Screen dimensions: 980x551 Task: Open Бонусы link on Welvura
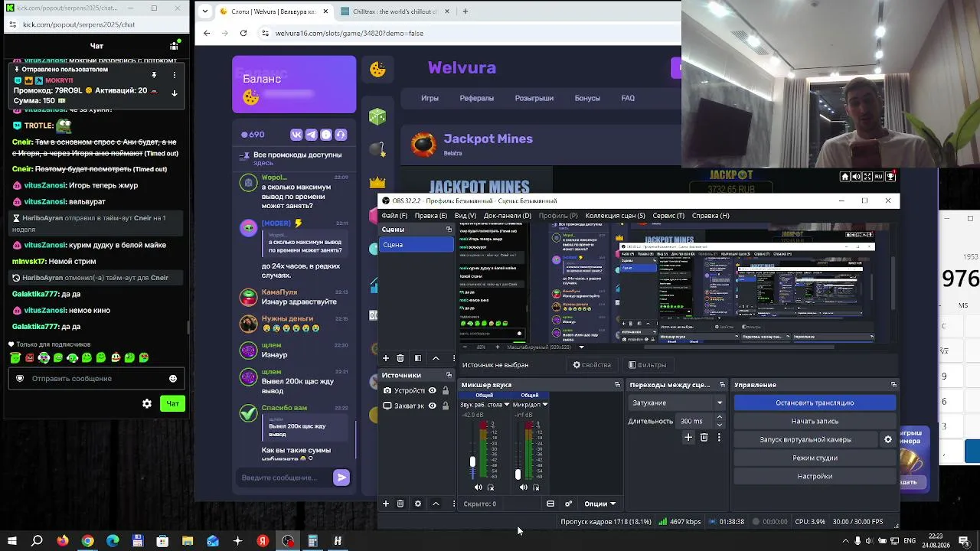pos(587,98)
